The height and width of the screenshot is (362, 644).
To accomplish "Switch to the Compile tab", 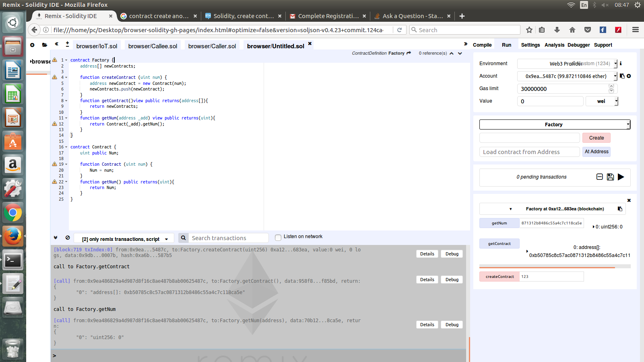I will tap(482, 45).
